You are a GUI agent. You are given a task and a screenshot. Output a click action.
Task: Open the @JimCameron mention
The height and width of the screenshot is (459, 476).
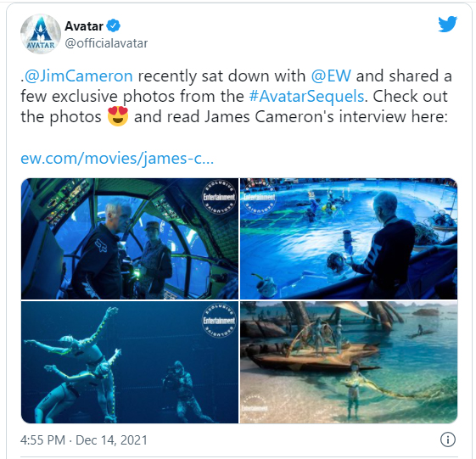point(78,76)
